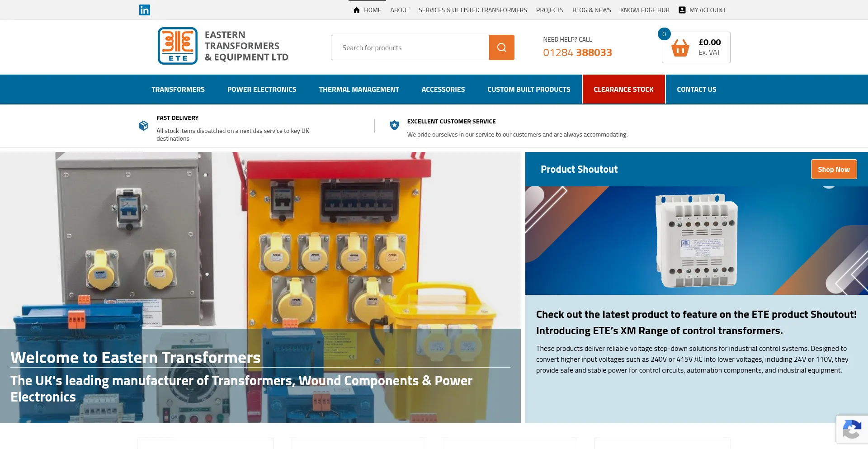
Task: Click the Product Shoutout heading
Action: (579, 169)
